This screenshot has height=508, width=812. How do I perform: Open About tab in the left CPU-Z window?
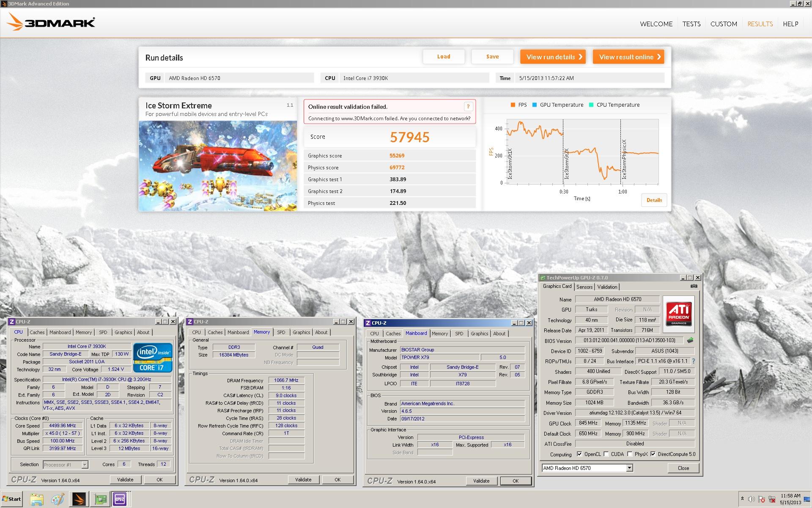click(143, 332)
